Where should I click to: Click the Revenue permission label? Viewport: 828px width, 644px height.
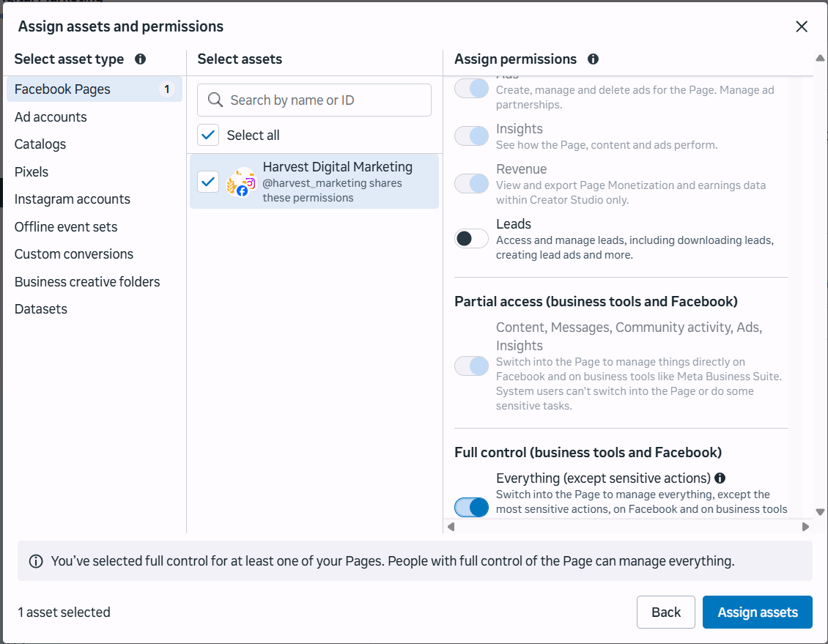point(521,169)
